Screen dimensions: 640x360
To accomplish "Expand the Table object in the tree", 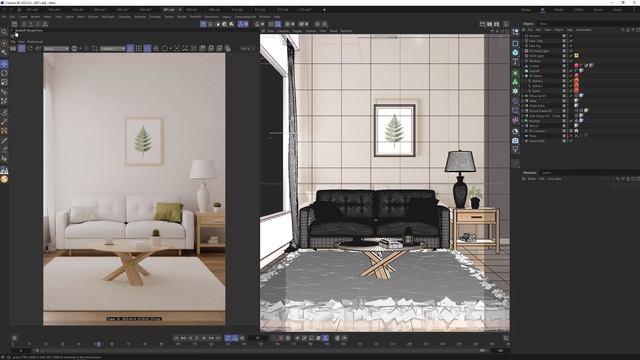I will 523,101.
